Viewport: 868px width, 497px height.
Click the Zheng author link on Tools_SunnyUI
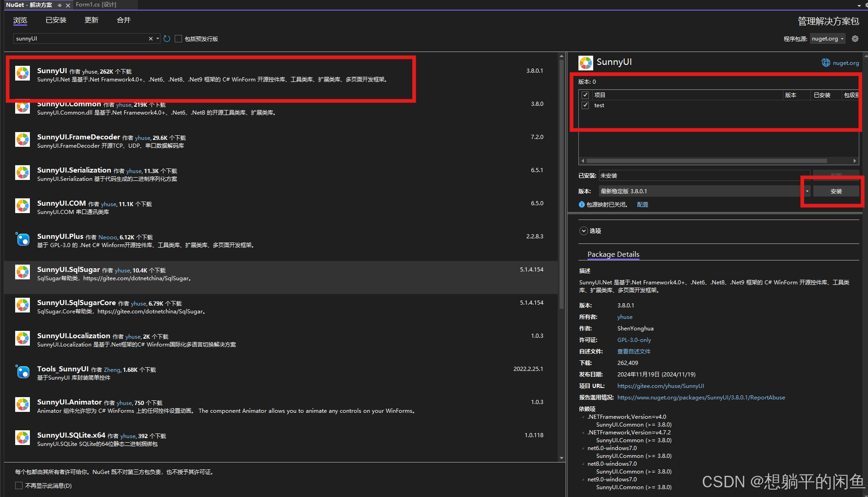click(112, 370)
